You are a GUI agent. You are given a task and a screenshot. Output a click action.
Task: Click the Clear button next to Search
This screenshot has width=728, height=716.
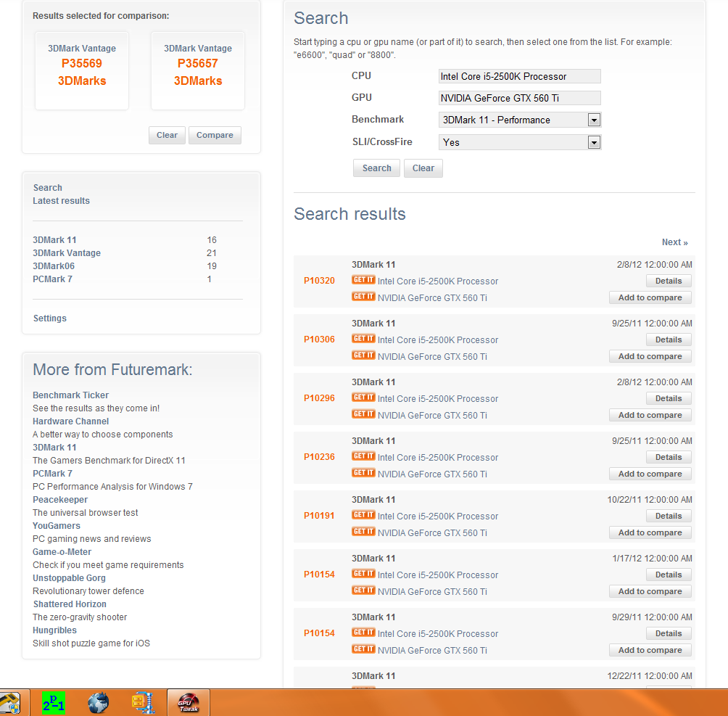tap(423, 168)
